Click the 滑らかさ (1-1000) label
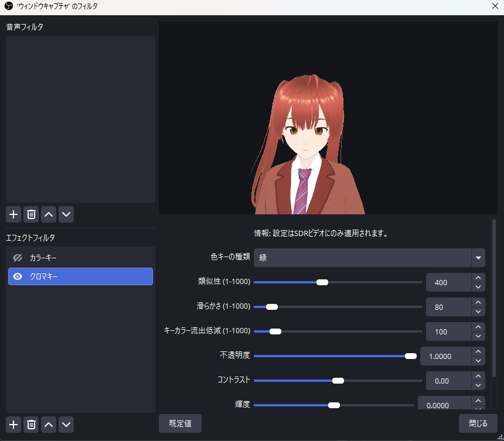Image resolution: width=504 pixels, height=441 pixels. pos(223,306)
